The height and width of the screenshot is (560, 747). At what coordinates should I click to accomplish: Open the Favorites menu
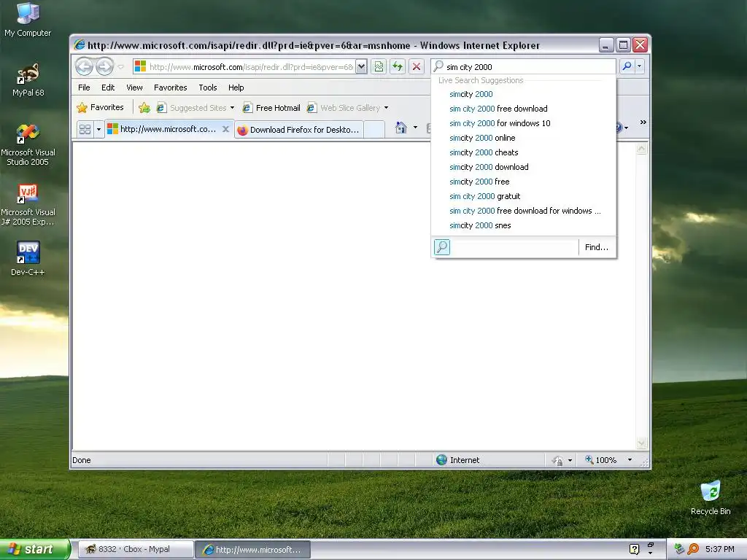170,87
